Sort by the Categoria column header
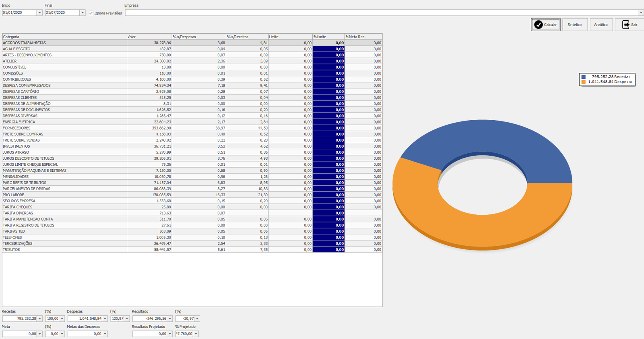644x339 pixels. (x=64, y=37)
